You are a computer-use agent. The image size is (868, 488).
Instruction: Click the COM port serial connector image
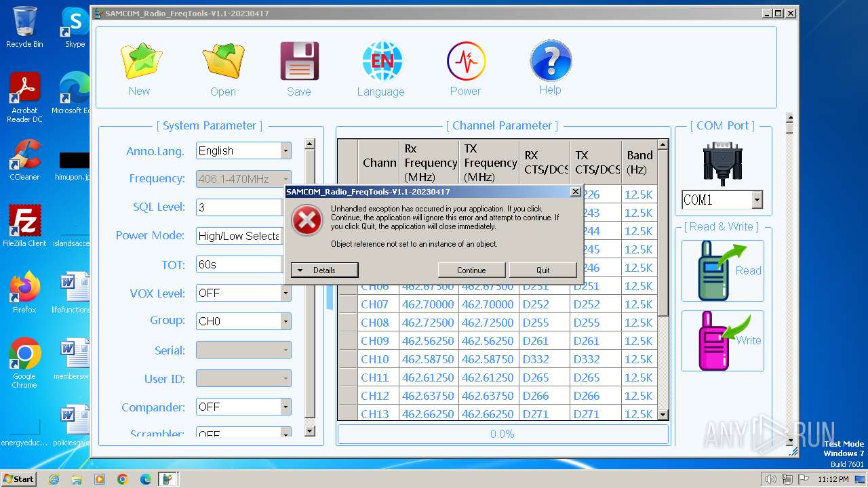[x=722, y=163]
